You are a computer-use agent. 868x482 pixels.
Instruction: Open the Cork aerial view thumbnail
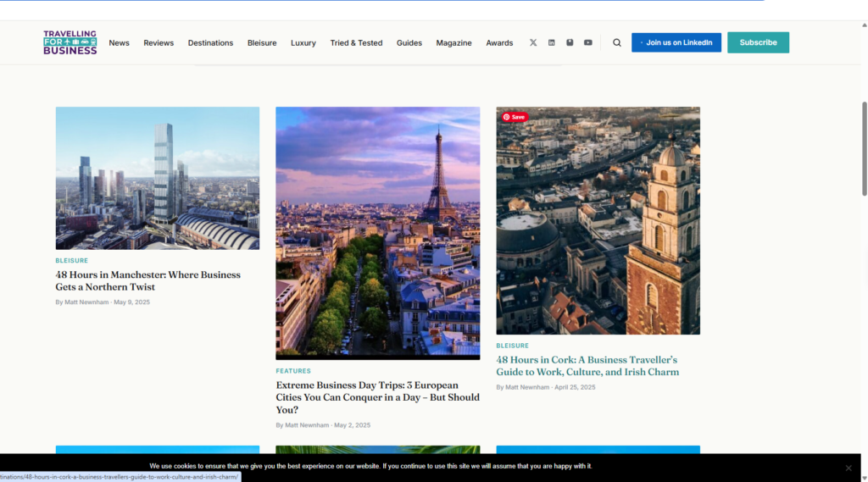coord(598,220)
